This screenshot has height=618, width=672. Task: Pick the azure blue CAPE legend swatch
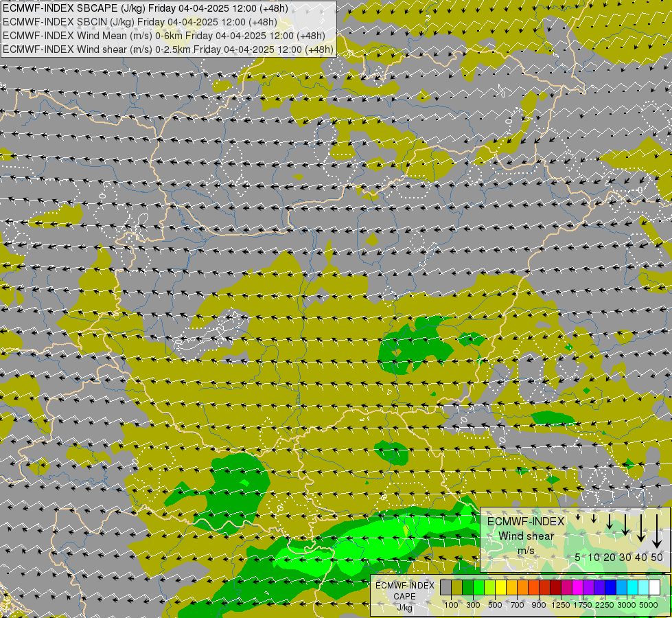[622, 588]
